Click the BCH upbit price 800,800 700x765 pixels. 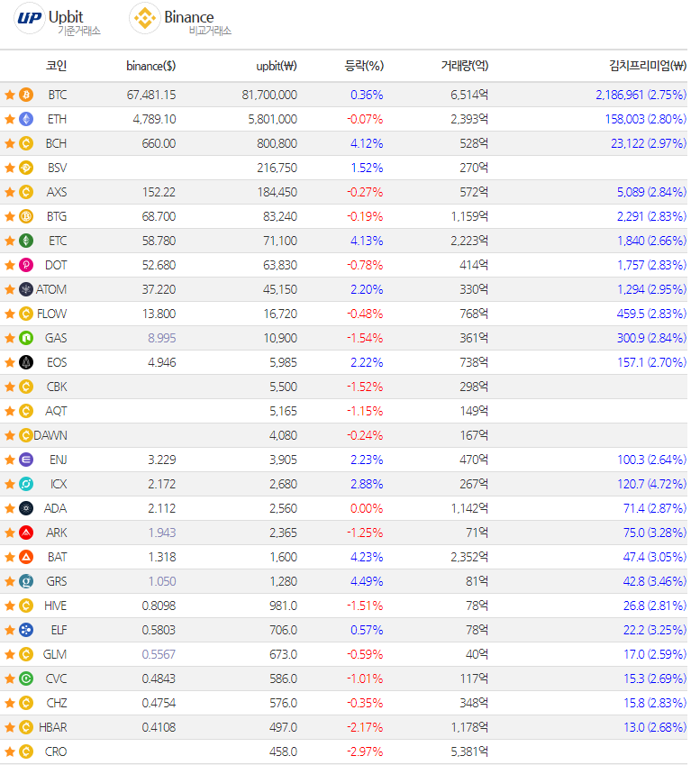(277, 143)
